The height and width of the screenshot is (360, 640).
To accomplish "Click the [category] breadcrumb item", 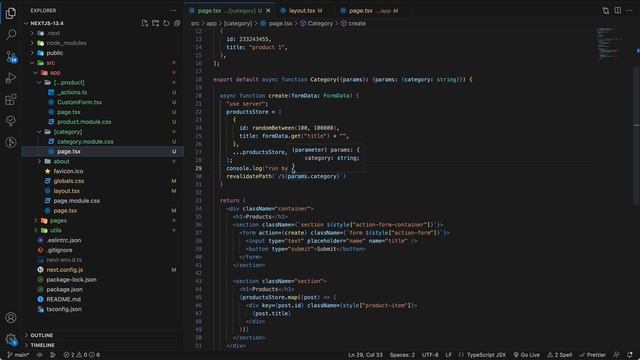I will (x=238, y=23).
